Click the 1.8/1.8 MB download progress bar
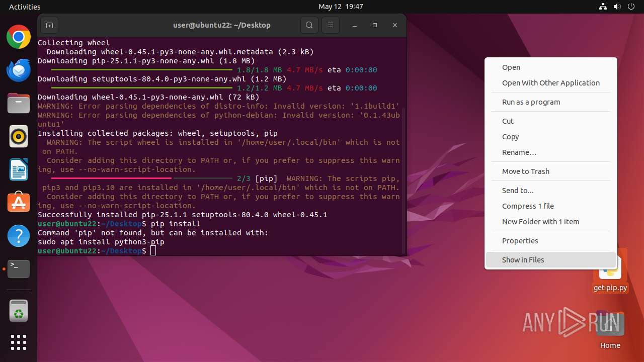 click(142, 70)
